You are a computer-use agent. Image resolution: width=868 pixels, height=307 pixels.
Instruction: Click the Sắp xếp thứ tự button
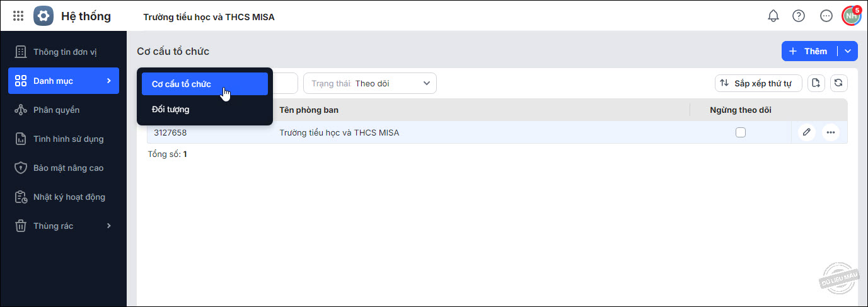coord(758,83)
